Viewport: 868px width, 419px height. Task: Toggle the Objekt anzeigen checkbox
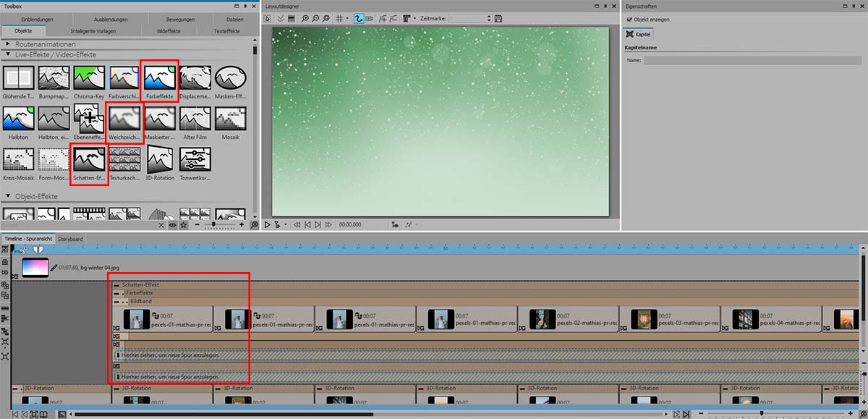[629, 20]
